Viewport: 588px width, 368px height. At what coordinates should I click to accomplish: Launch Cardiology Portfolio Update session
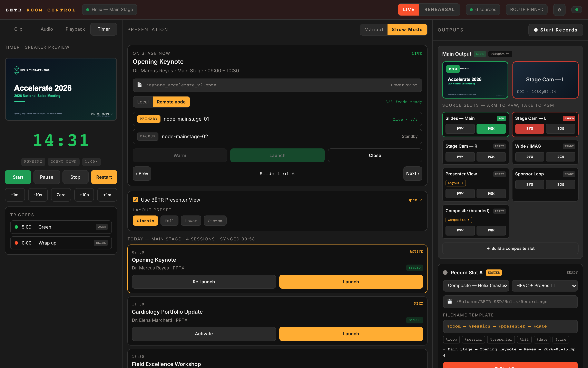pyautogui.click(x=351, y=334)
